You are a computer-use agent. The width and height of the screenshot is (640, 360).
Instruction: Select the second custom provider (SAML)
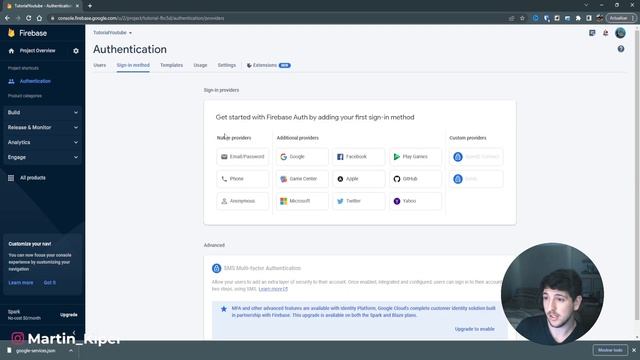pos(476,179)
